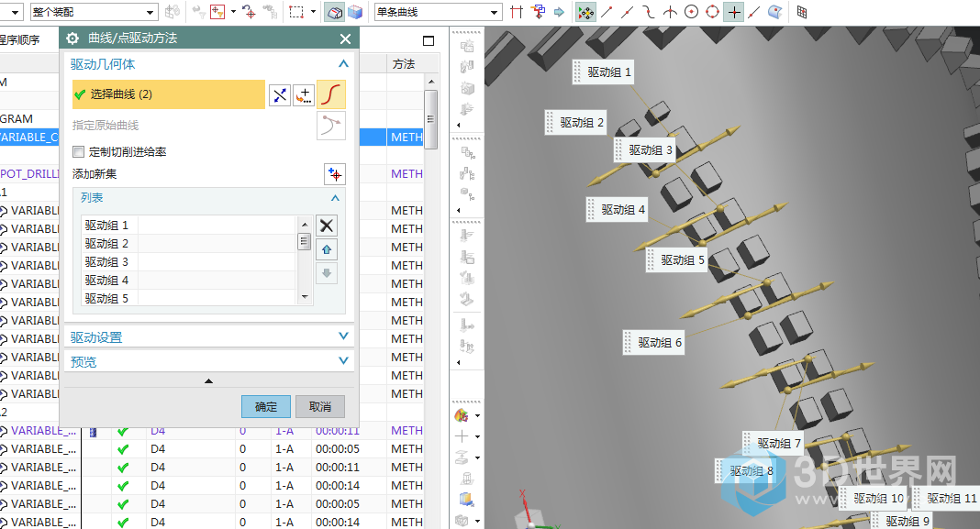Select 驱动组 3 in the list
The width and height of the screenshot is (980, 529).
coord(106,262)
